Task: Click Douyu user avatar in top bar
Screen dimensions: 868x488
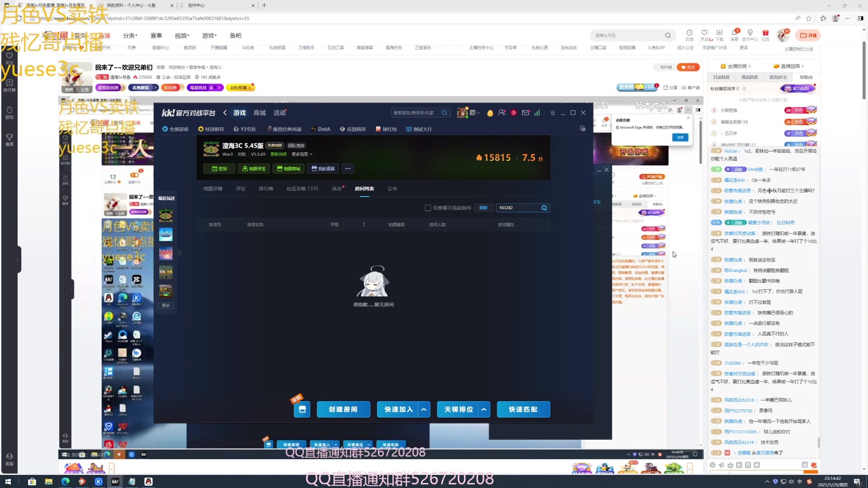Action: pyautogui.click(x=783, y=35)
